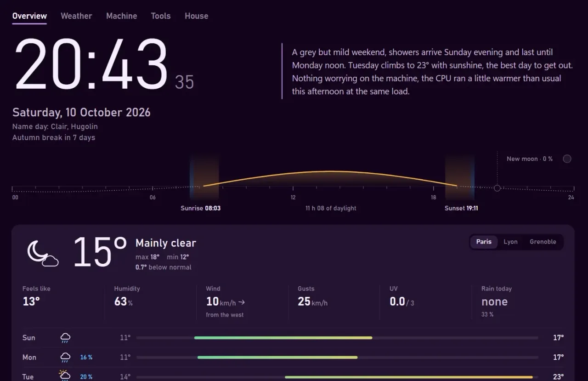Click the wind direction arrow
The width and height of the screenshot is (588, 381).
242,302
